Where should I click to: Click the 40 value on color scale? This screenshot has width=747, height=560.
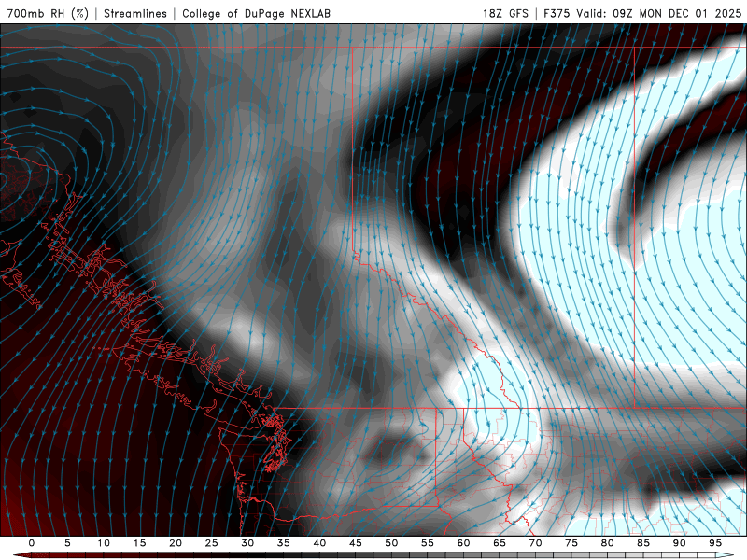click(319, 543)
